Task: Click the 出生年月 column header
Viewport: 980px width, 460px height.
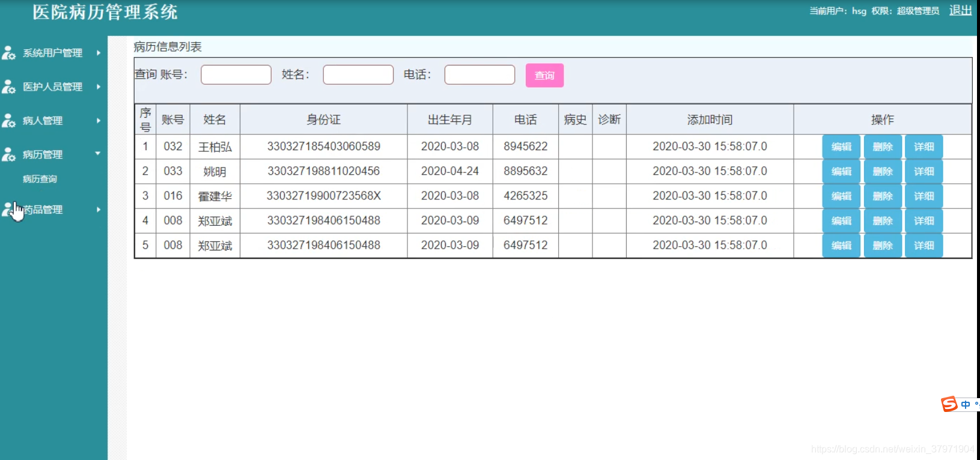Action: (x=450, y=120)
